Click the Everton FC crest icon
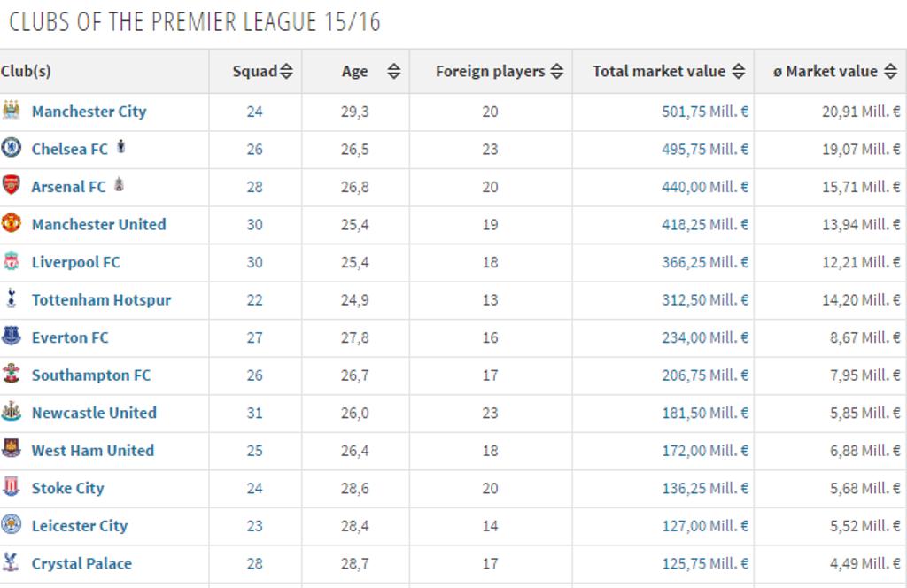Screen dimensions: 907x588 (x=11, y=337)
